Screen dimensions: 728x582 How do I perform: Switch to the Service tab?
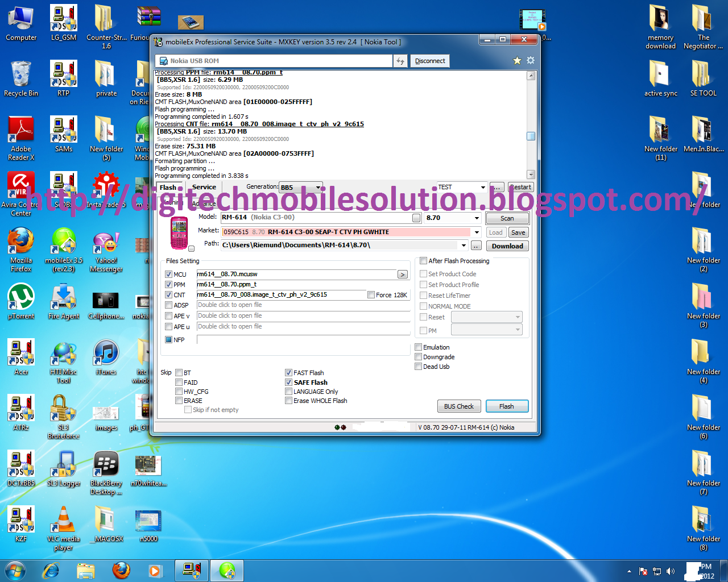pyautogui.click(x=204, y=187)
